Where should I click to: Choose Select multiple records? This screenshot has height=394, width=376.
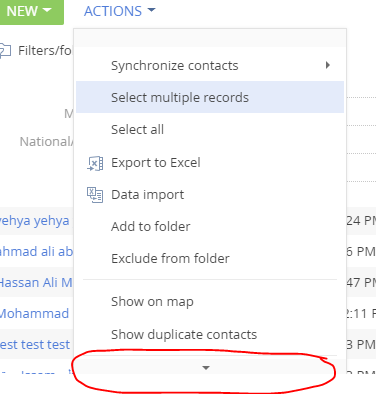[x=210, y=97]
